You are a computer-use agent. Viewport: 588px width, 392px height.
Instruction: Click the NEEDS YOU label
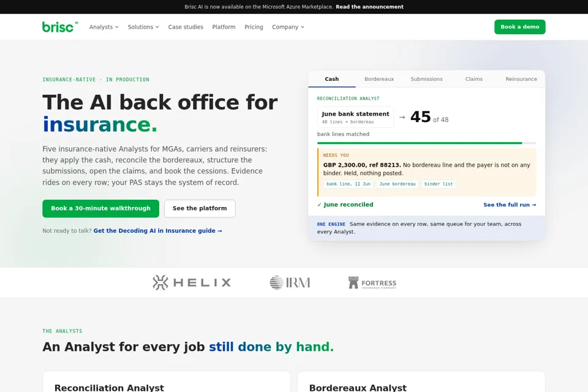(x=336, y=156)
